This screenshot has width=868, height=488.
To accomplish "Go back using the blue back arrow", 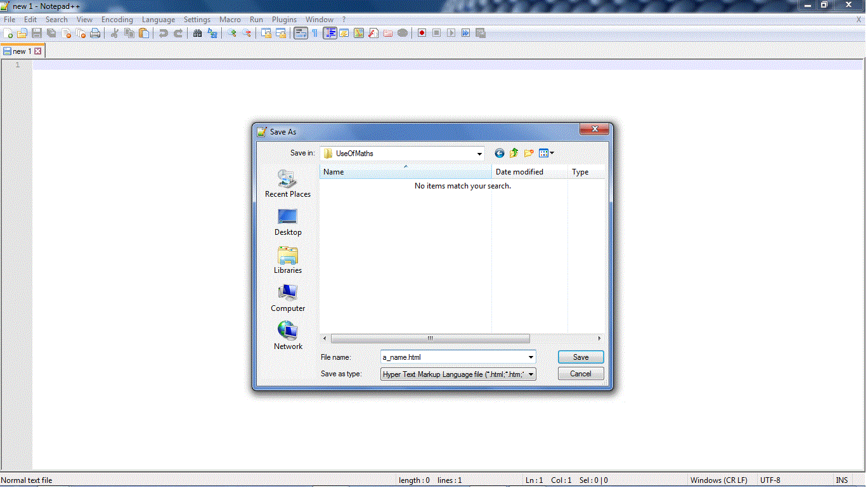I will pos(499,153).
